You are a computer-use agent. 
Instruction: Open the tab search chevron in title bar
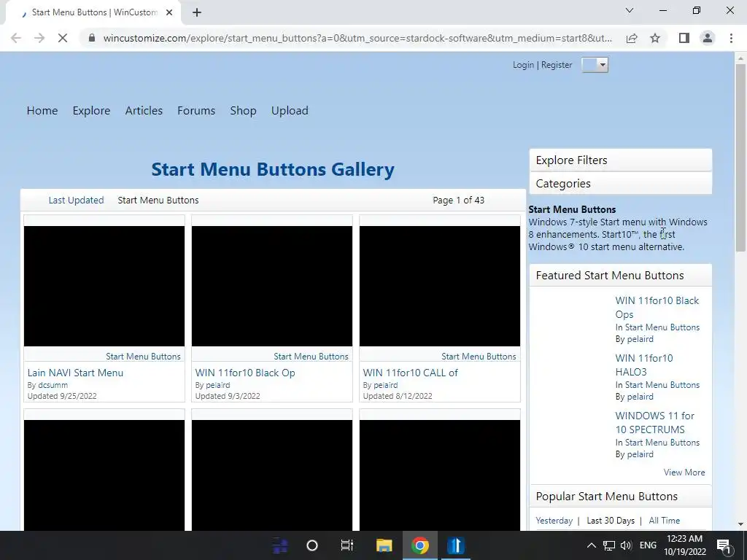630,10
